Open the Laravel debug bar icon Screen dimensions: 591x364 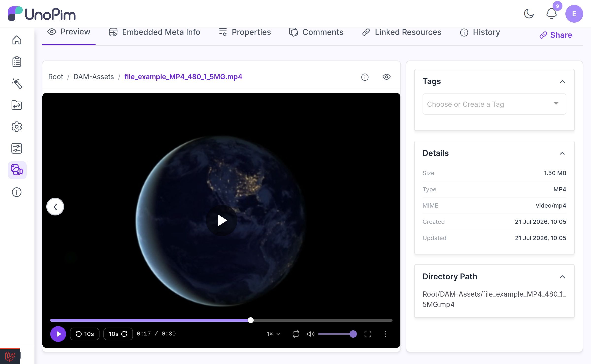10,356
